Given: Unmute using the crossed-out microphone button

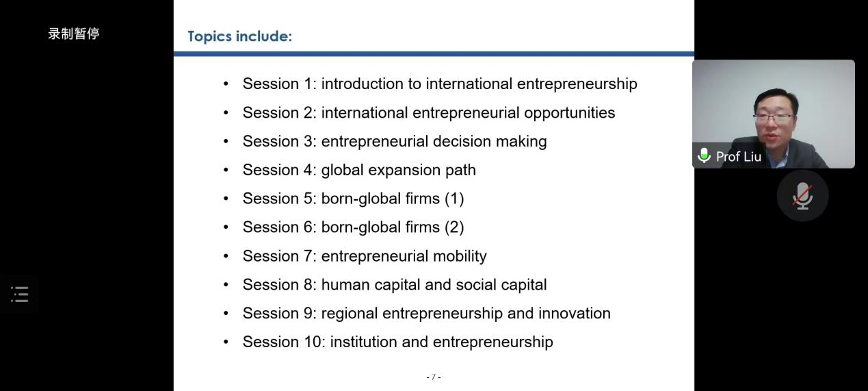Looking at the screenshot, I should click(x=802, y=196).
